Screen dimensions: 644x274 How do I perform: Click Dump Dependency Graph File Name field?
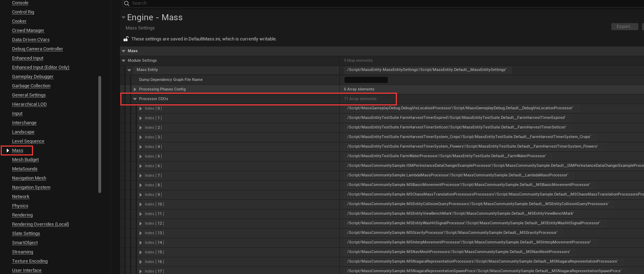[x=366, y=80]
